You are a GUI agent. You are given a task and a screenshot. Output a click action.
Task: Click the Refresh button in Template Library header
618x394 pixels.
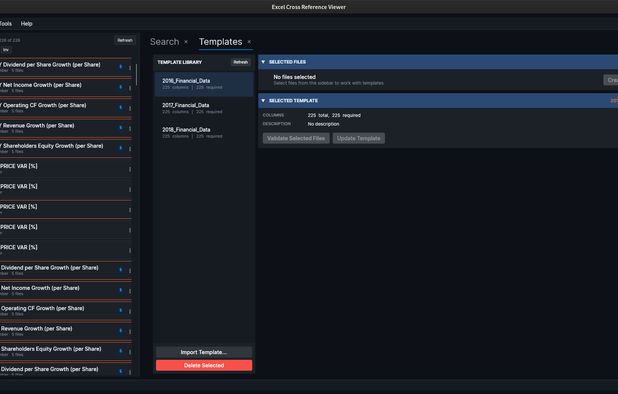click(240, 62)
